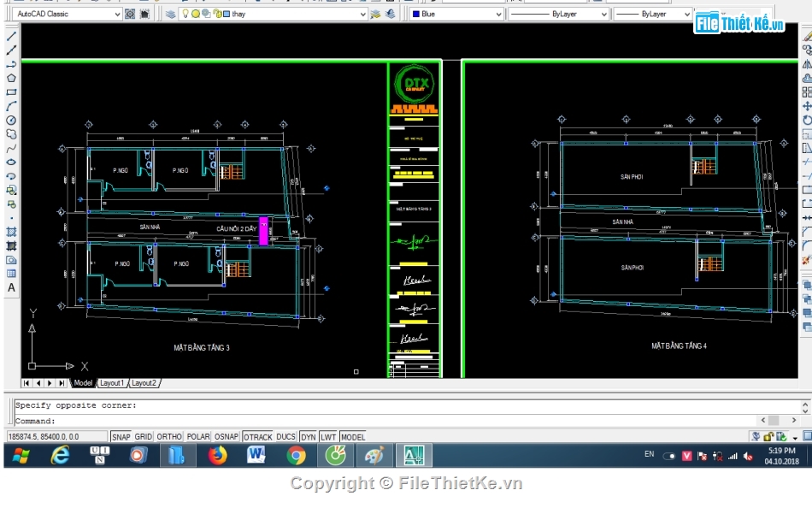Image resolution: width=812 pixels, height=508 pixels.
Task: Open Microsoft Word from the taskbar
Action: tap(256, 456)
